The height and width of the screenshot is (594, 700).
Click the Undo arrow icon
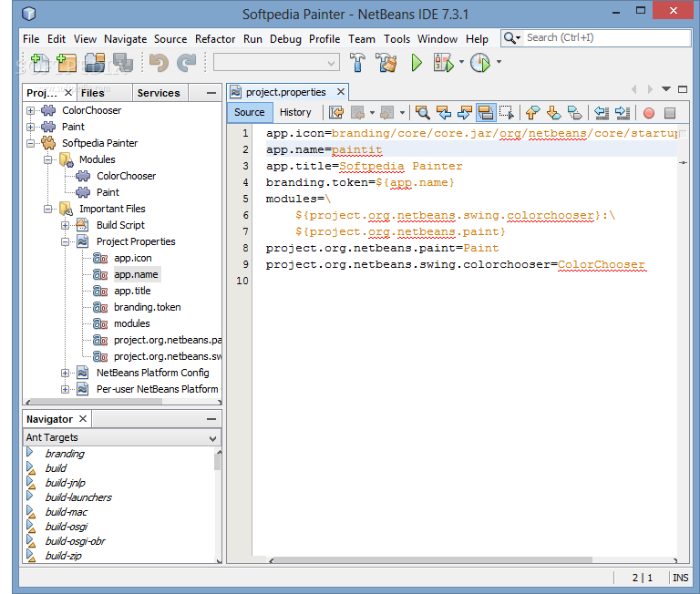point(159,63)
